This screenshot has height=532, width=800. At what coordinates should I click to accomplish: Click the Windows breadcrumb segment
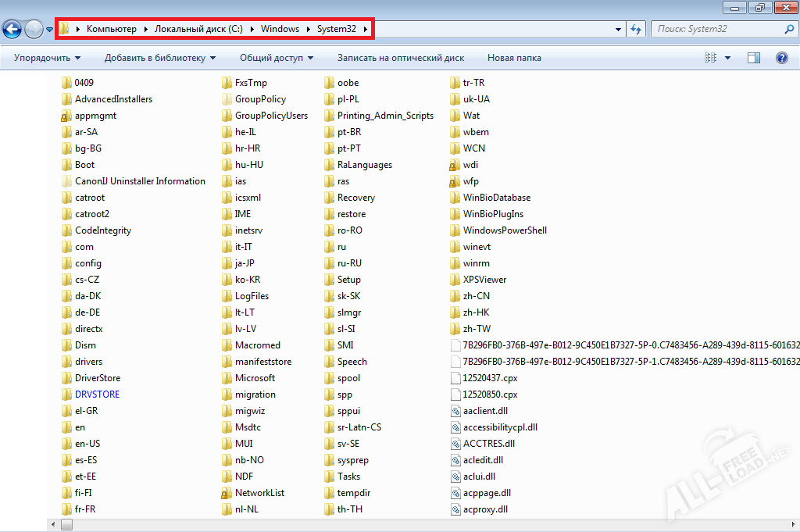pos(280,30)
